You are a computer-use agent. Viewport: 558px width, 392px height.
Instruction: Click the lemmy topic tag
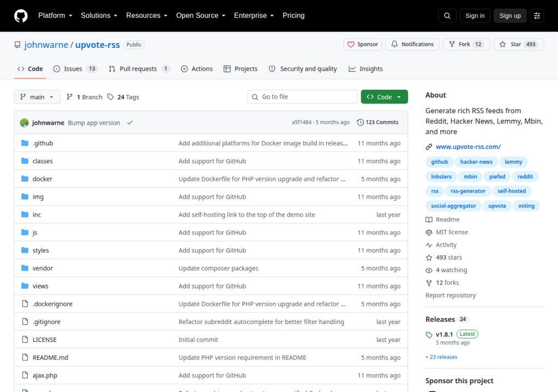[x=513, y=162]
